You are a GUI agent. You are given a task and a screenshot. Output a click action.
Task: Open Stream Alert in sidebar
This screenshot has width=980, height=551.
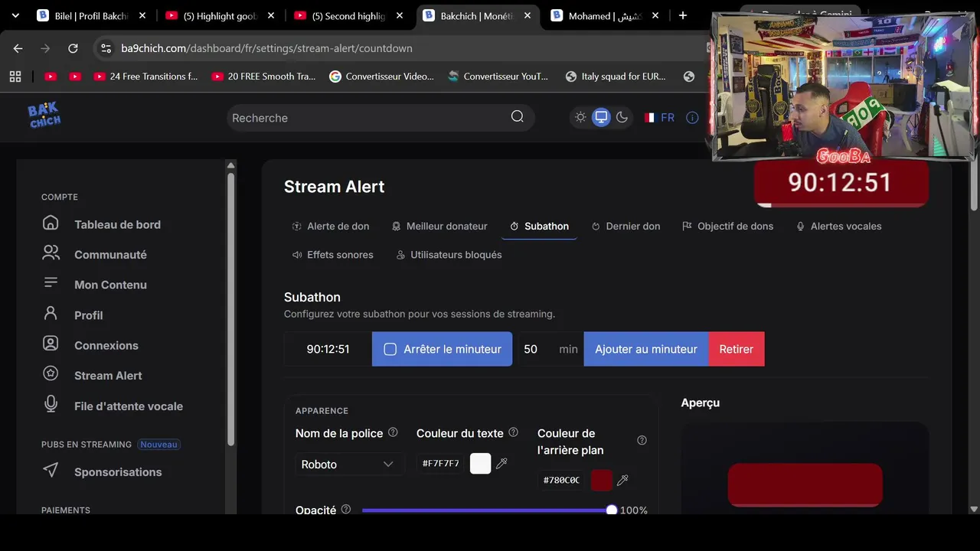pos(108,376)
